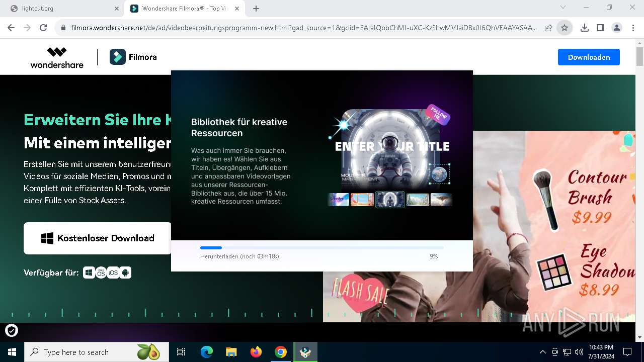Open the Chrome profile avatar

coord(617,28)
